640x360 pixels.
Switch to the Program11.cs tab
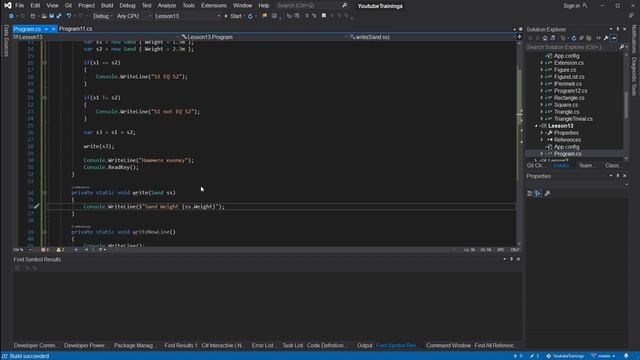pos(76,29)
